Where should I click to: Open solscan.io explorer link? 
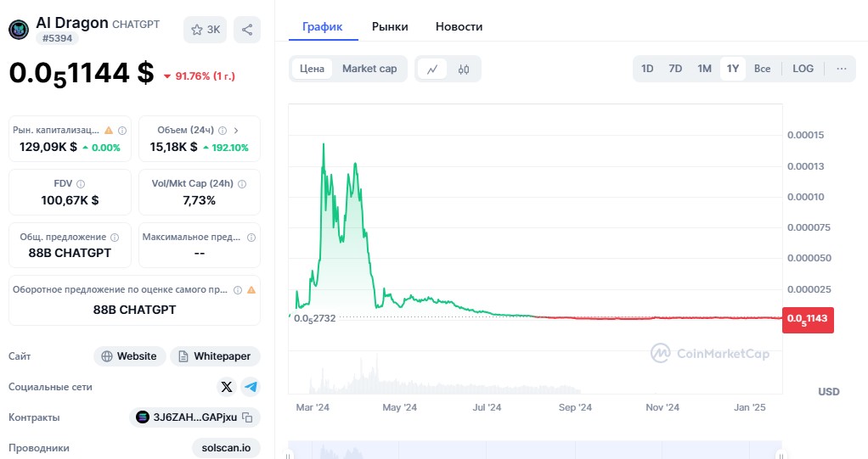click(x=226, y=448)
